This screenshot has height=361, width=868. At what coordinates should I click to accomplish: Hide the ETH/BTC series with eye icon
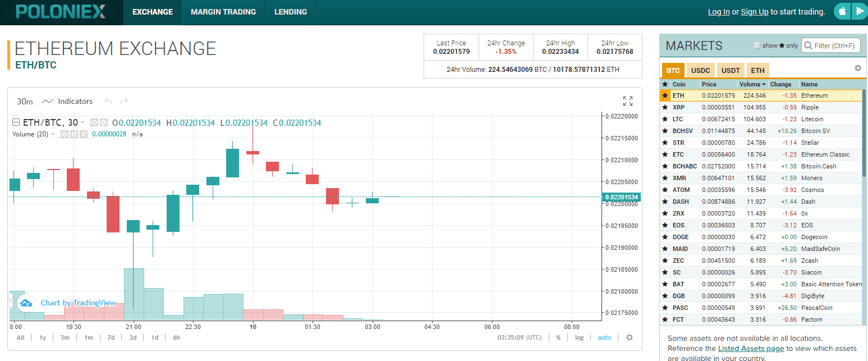click(x=94, y=122)
